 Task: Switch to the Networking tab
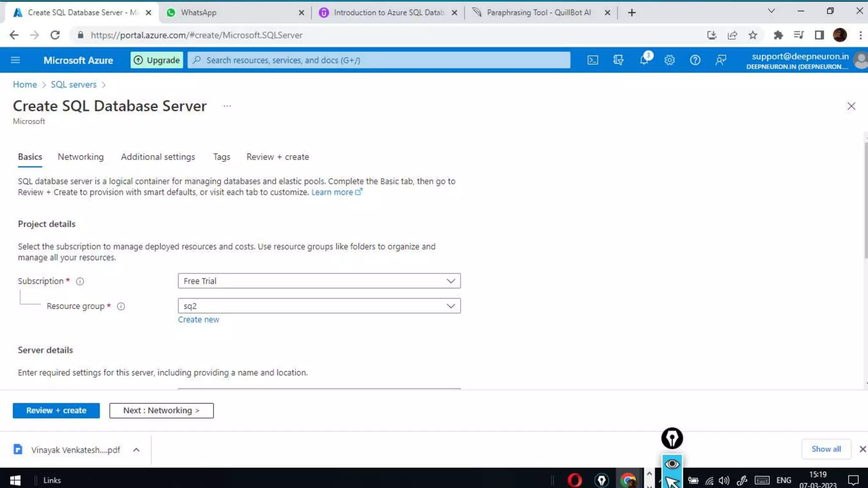point(81,157)
